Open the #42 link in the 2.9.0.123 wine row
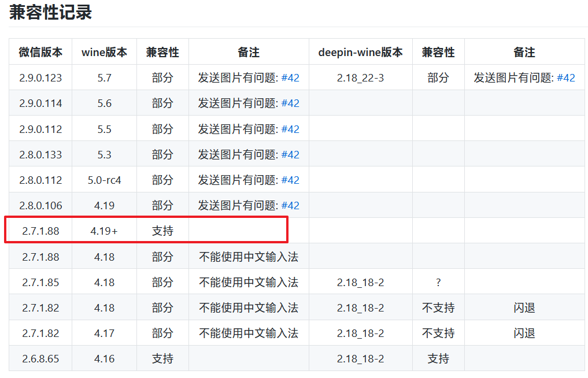Screen dimensions: 588x378 coord(290,77)
